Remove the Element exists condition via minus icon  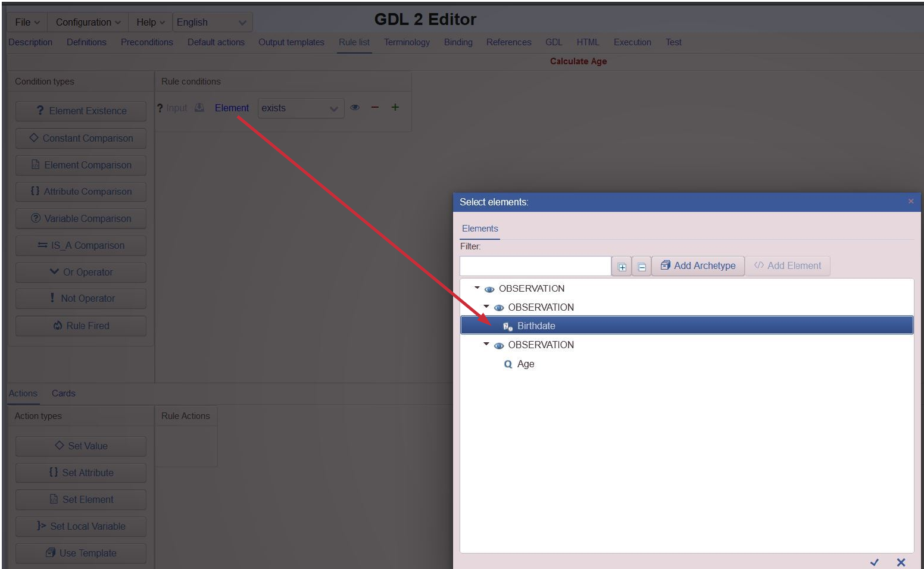[374, 107]
